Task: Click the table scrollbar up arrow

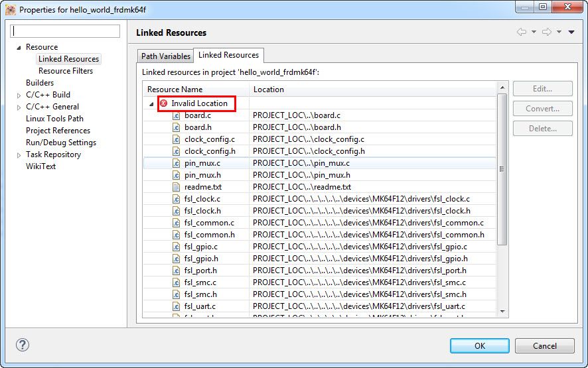Action: (x=502, y=88)
